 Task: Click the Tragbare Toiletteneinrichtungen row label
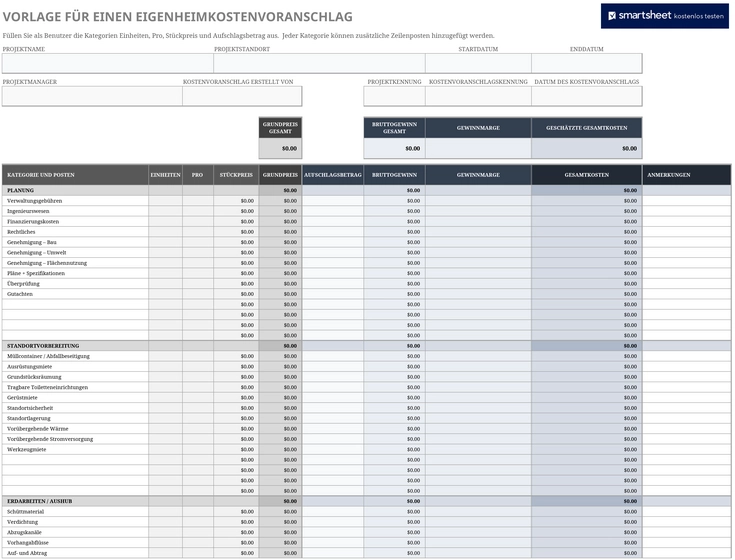point(47,387)
